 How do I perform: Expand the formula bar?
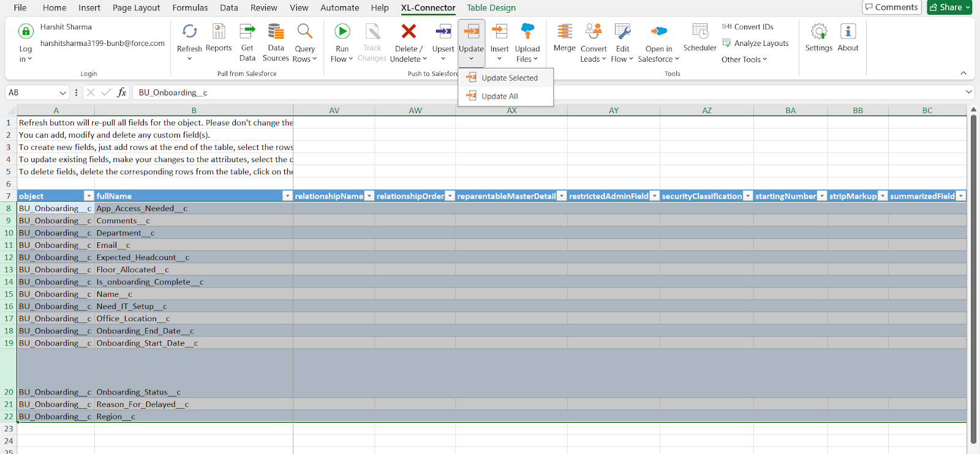969,92
